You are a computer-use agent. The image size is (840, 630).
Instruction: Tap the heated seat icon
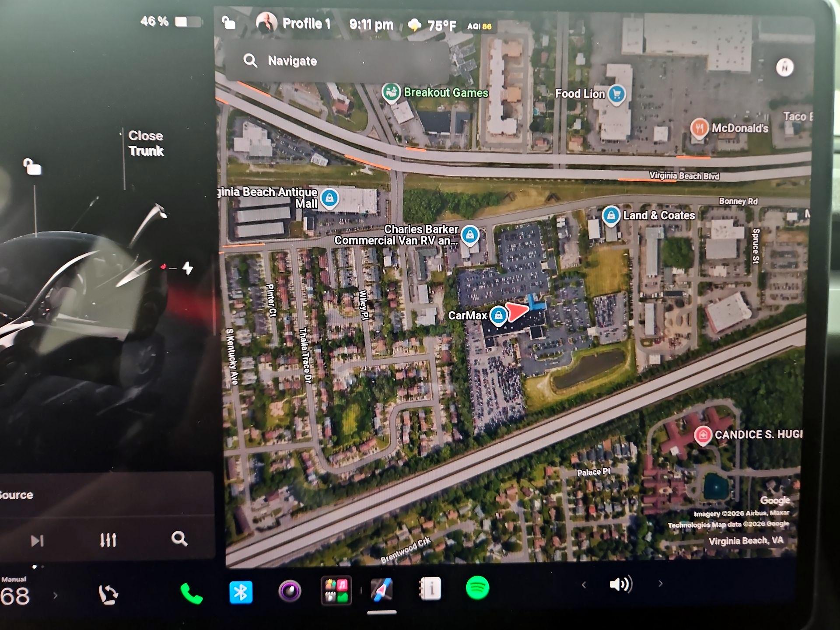coord(108,595)
